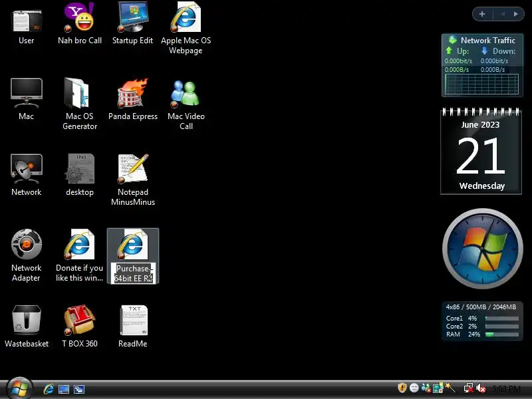
Task: Select the Purchase 64bit EE shortcut icon
Action: [x=132, y=244]
